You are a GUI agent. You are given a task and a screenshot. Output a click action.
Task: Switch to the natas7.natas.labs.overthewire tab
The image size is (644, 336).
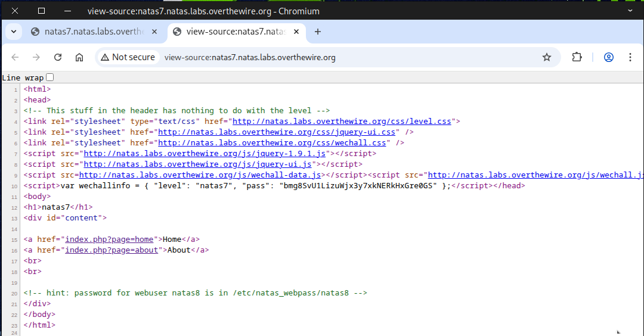(x=94, y=32)
